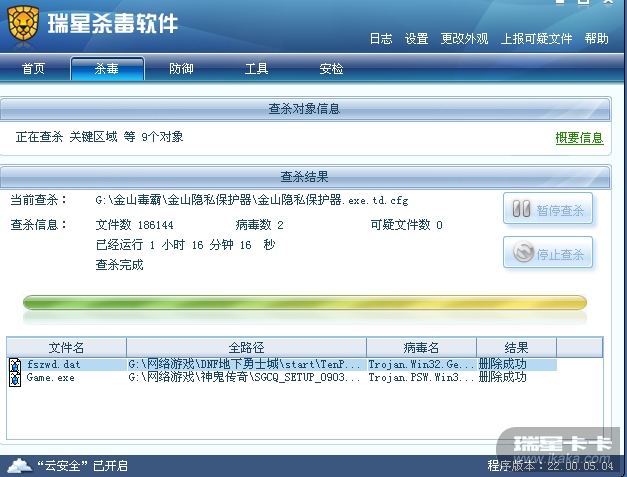Sort by 结果 column header

516,347
